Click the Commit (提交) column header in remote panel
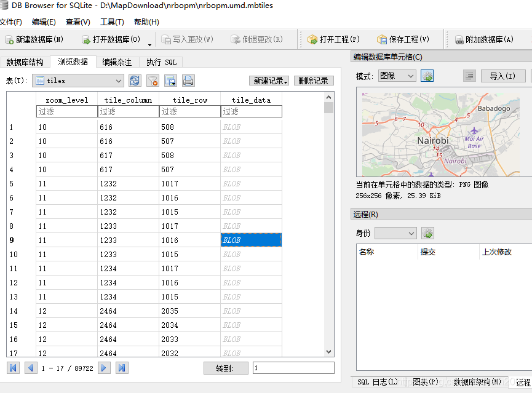This screenshot has height=393, width=532. coord(448,252)
